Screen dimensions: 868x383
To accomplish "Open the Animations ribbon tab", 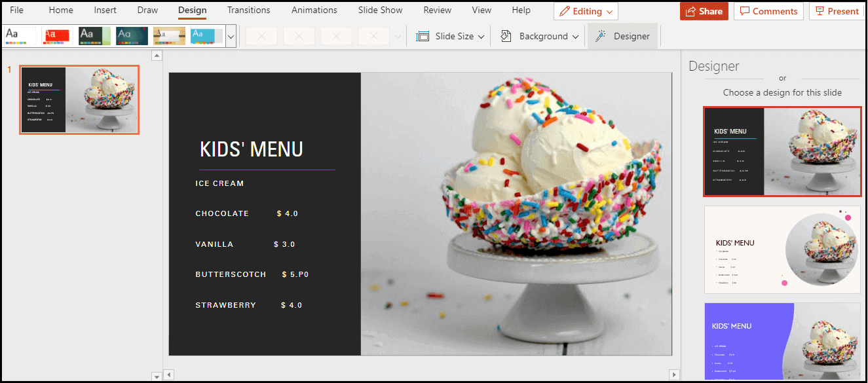I will [x=314, y=10].
